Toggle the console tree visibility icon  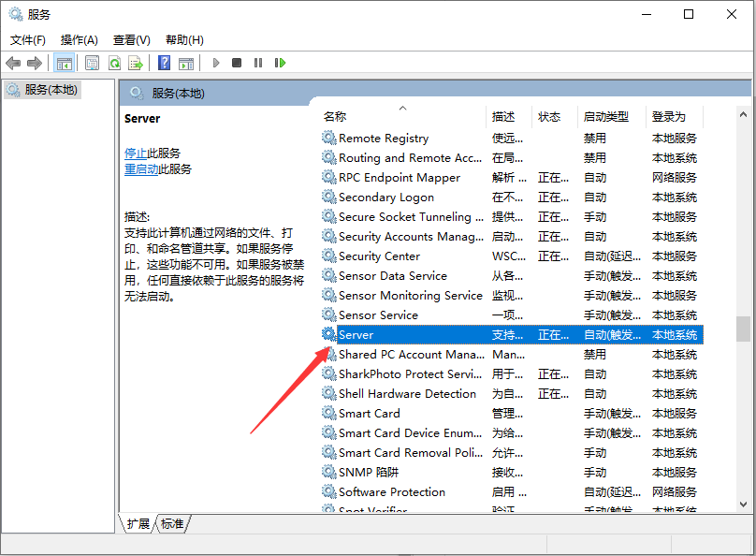click(x=64, y=63)
